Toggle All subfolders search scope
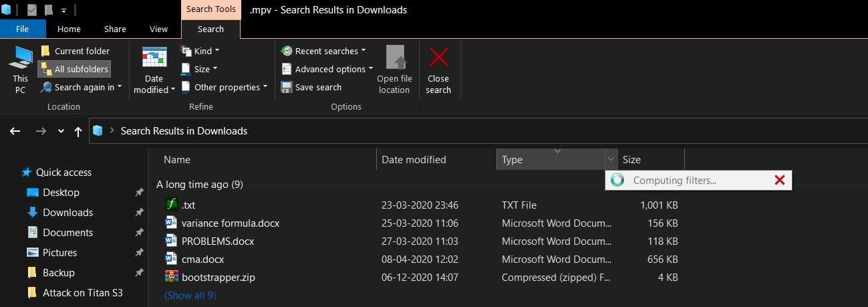 (74, 69)
